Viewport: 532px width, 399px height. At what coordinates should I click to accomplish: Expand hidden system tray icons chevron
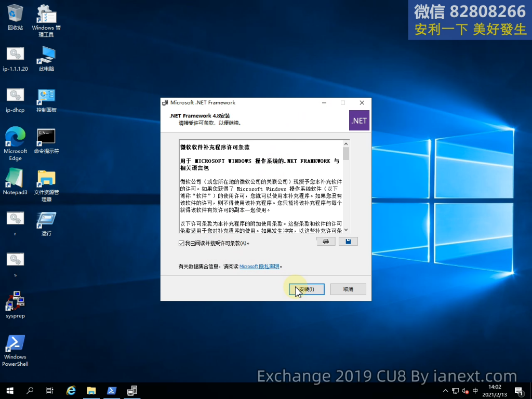coord(445,391)
